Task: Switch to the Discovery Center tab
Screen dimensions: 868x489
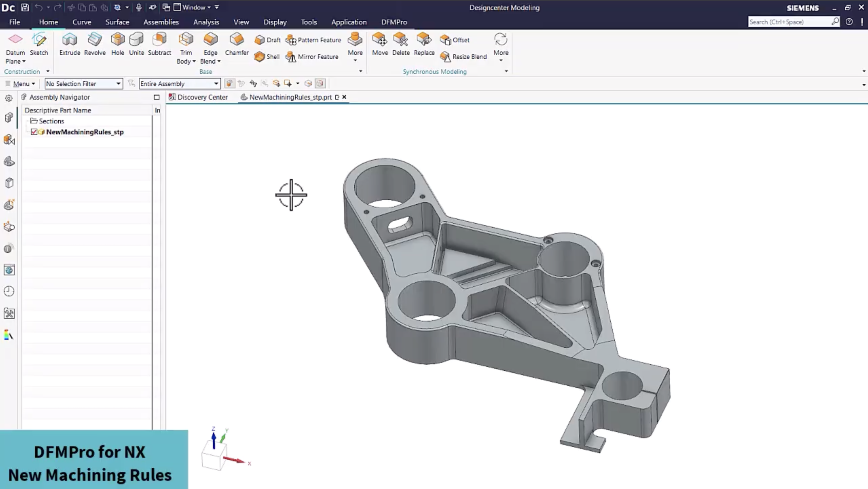Action: tap(199, 97)
